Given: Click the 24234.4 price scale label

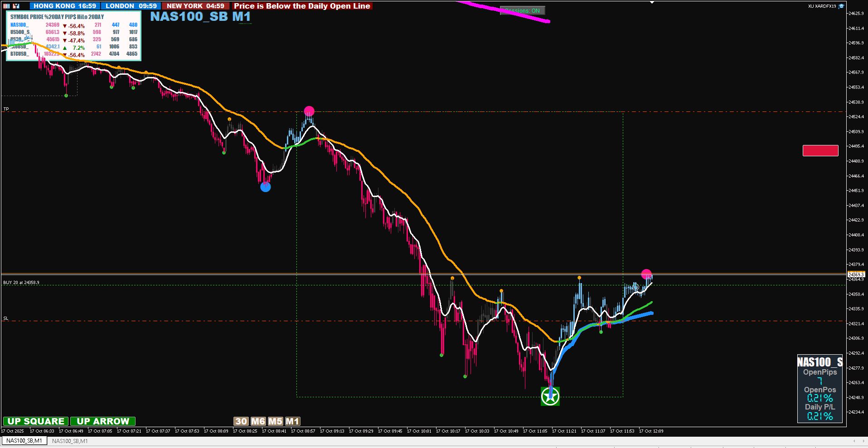Looking at the screenshot, I should click(x=857, y=412).
